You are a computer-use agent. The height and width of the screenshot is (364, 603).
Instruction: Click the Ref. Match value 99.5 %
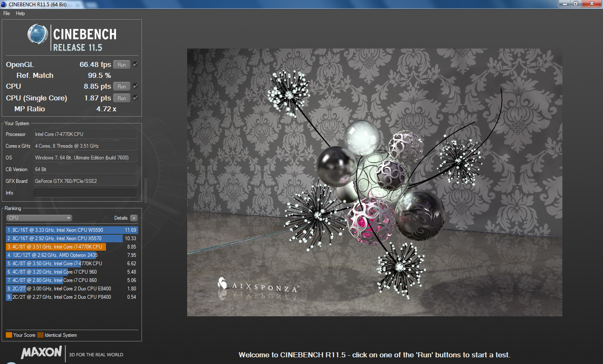[99, 75]
